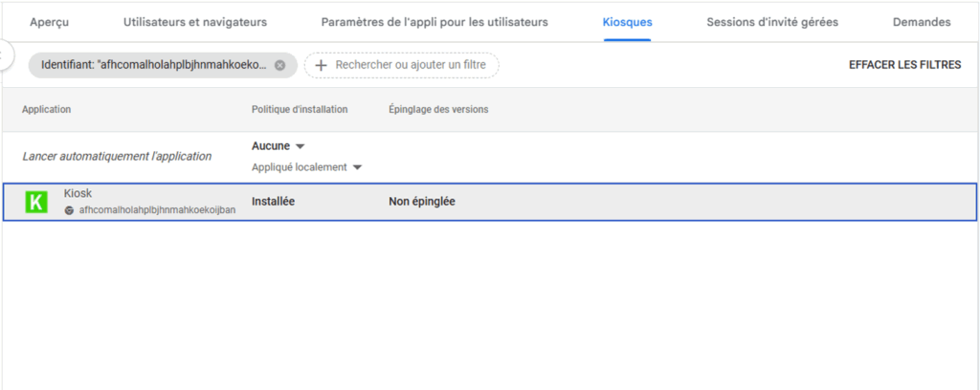
Task: Toggle the side panel collapse handle
Action: pyautogui.click(x=4, y=55)
